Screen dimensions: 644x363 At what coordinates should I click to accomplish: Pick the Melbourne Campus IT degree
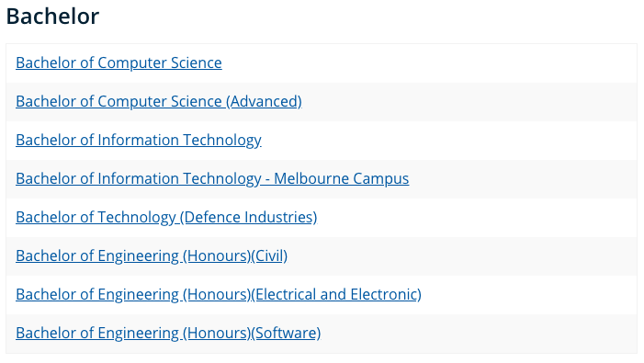point(212,178)
